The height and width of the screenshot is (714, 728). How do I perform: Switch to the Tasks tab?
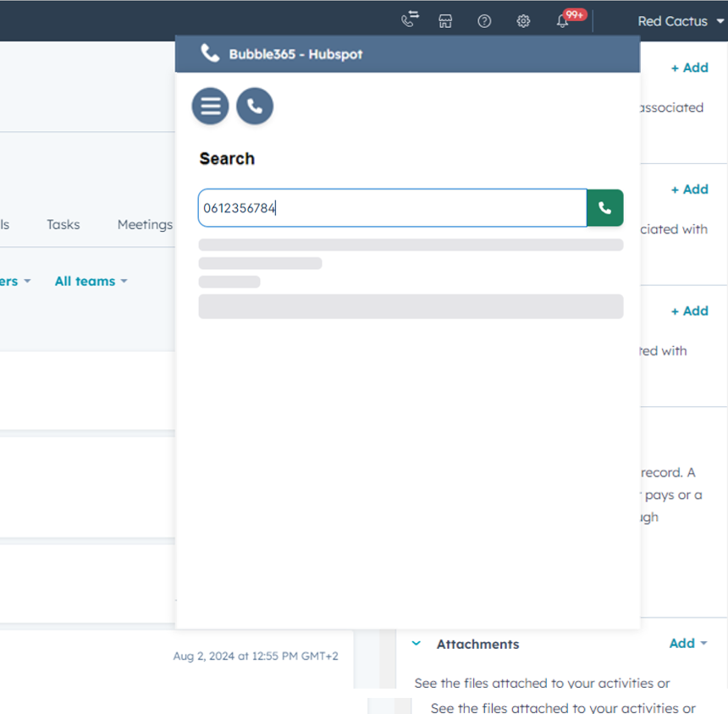point(63,224)
